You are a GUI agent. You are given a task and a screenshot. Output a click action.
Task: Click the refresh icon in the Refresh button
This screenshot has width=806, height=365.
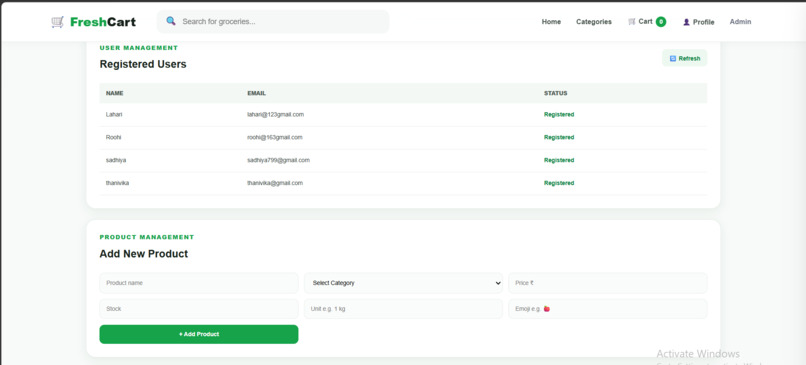coord(672,59)
